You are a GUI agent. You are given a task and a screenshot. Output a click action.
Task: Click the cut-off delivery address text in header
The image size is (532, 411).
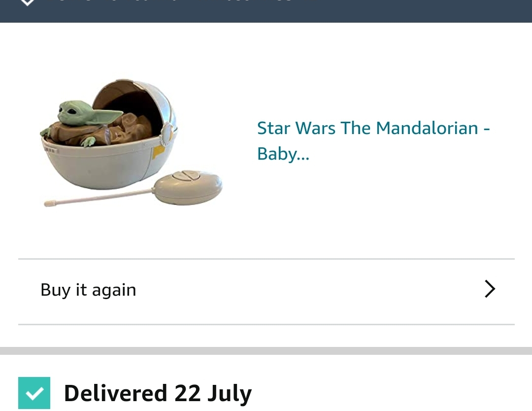click(169, 1)
